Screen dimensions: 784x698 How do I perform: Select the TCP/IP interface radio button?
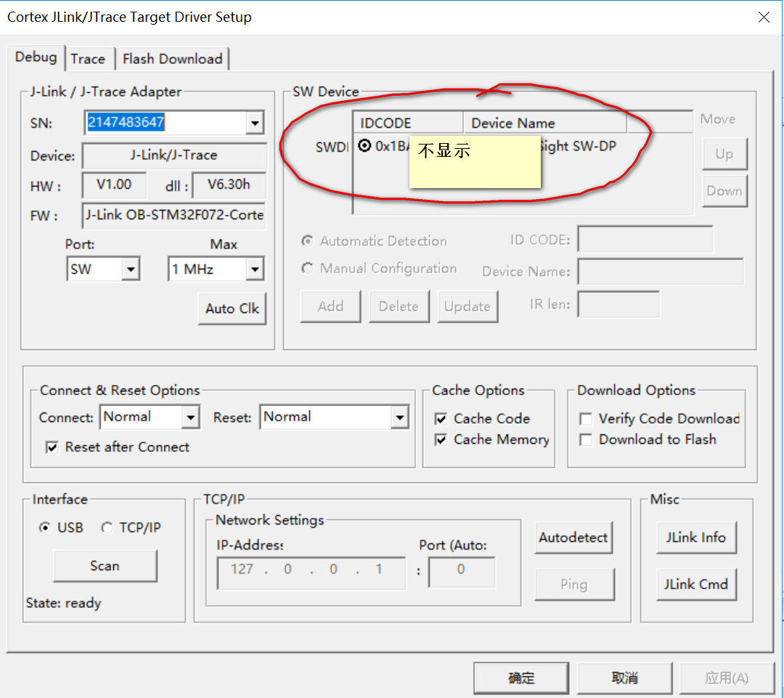(x=107, y=527)
